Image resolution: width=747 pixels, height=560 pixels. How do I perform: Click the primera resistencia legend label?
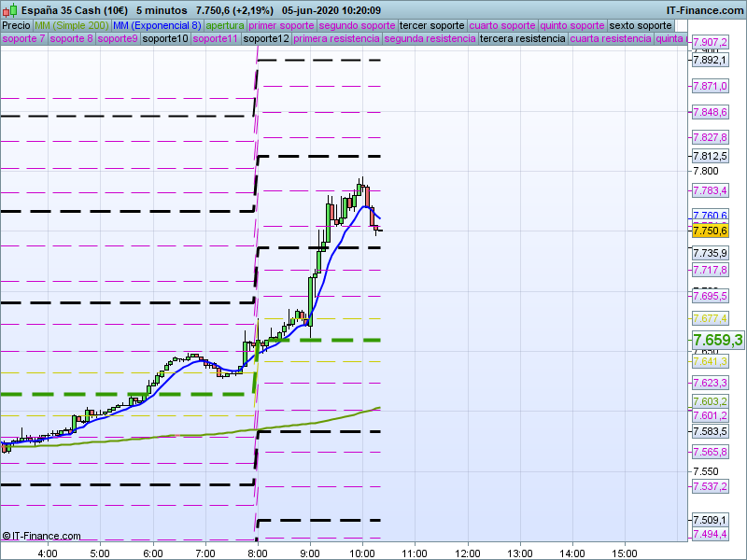point(336,39)
